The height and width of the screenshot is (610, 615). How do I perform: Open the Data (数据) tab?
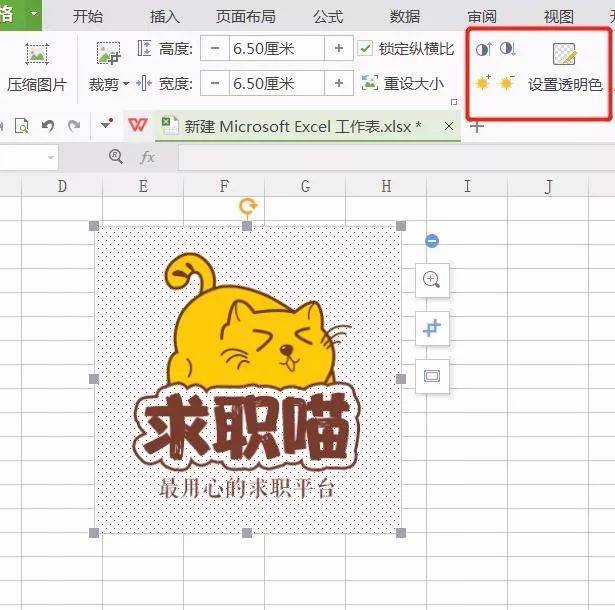click(x=405, y=16)
